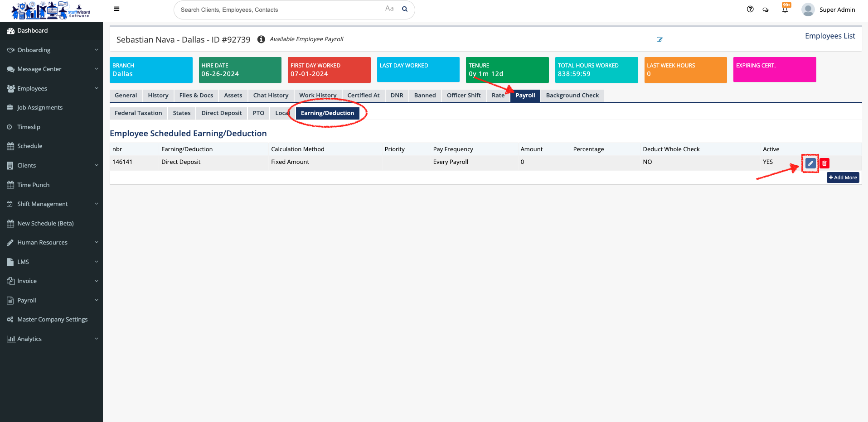
Task: Toggle the Aa case-sensitive search option
Action: coord(389,9)
